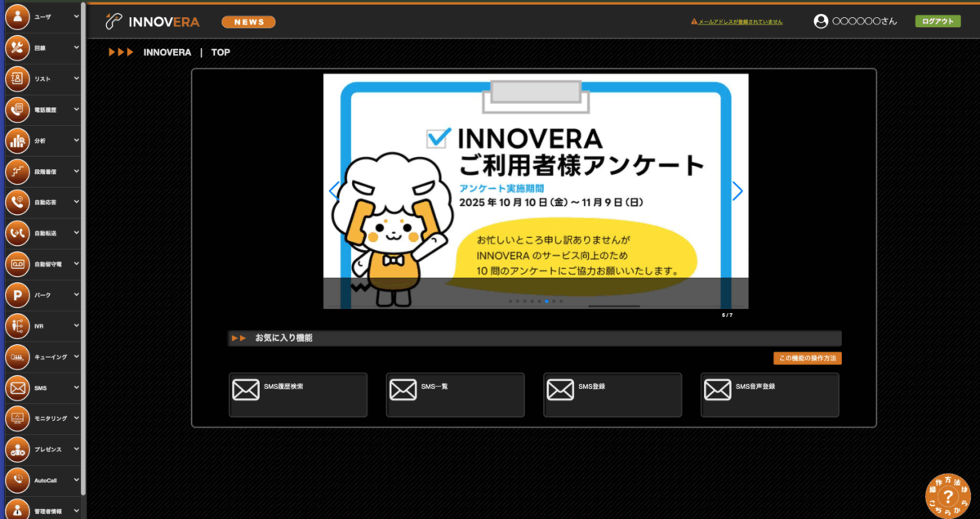Open the TOP breadcrumb item
980x519 pixels.
click(x=220, y=51)
